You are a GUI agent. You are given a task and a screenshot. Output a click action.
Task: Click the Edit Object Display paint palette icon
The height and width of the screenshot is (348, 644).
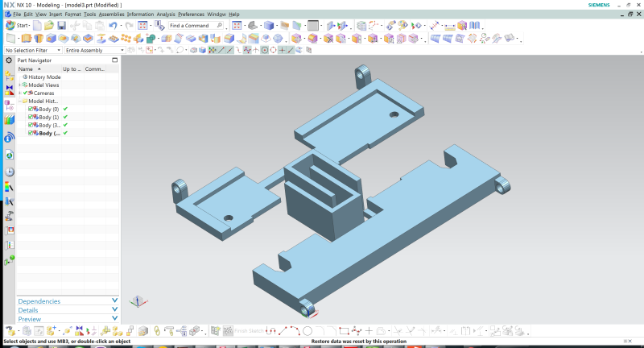[x=402, y=26]
